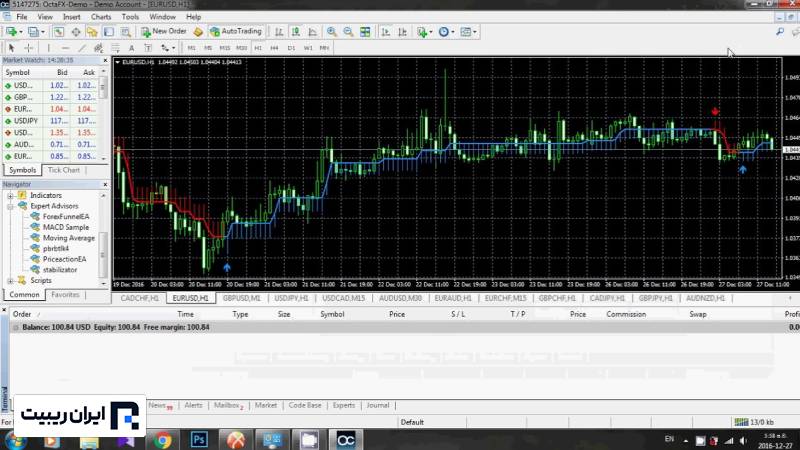800x450 pixels.
Task: Click the zoom in magnifier icon
Action: point(332,32)
